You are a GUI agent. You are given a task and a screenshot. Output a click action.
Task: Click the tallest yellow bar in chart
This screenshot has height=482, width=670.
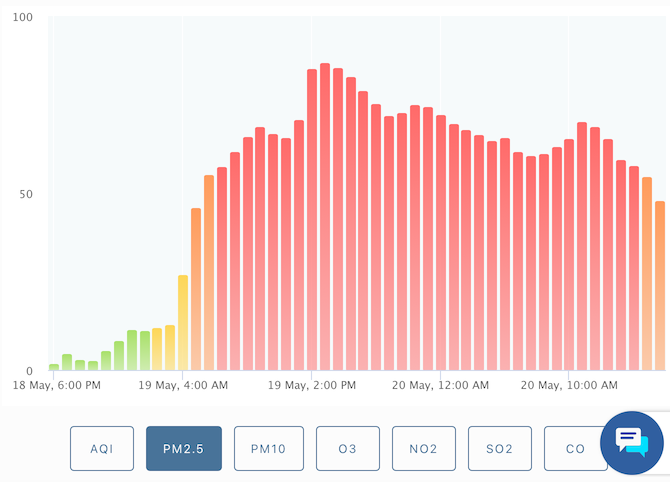coord(183,322)
